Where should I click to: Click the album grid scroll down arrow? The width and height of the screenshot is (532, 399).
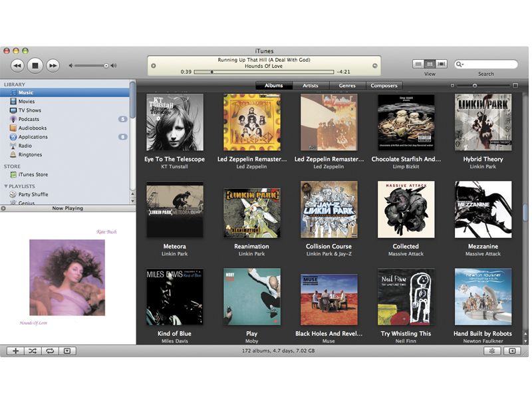pos(525,341)
